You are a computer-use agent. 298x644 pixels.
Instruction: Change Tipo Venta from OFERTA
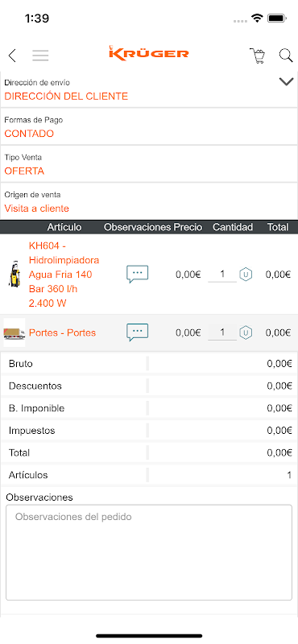(149, 164)
